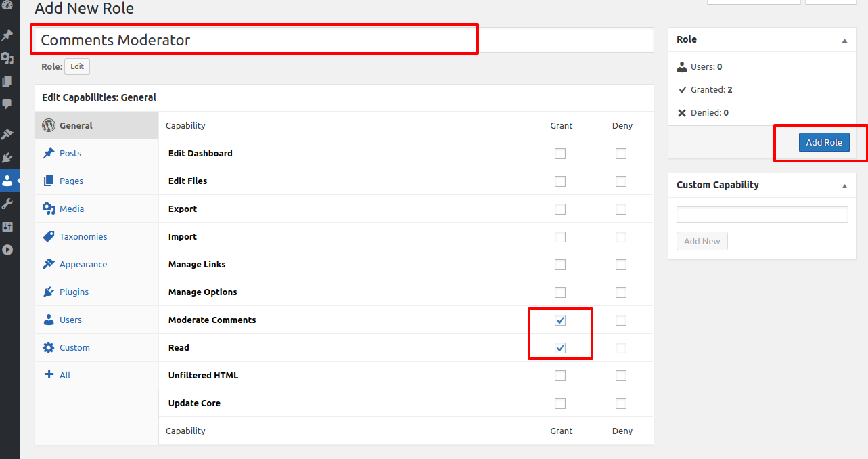Viewport: 868px width, 459px height.
Task: Click the Add Role button
Action: click(x=824, y=142)
